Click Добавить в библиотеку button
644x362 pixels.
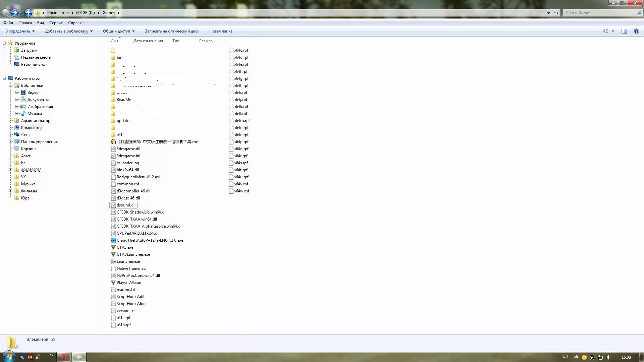(x=67, y=31)
